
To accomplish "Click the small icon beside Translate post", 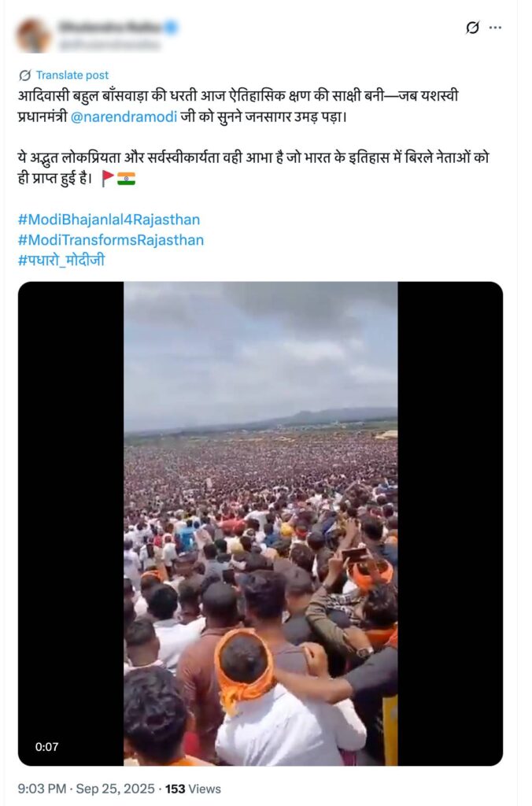I will click(x=24, y=75).
